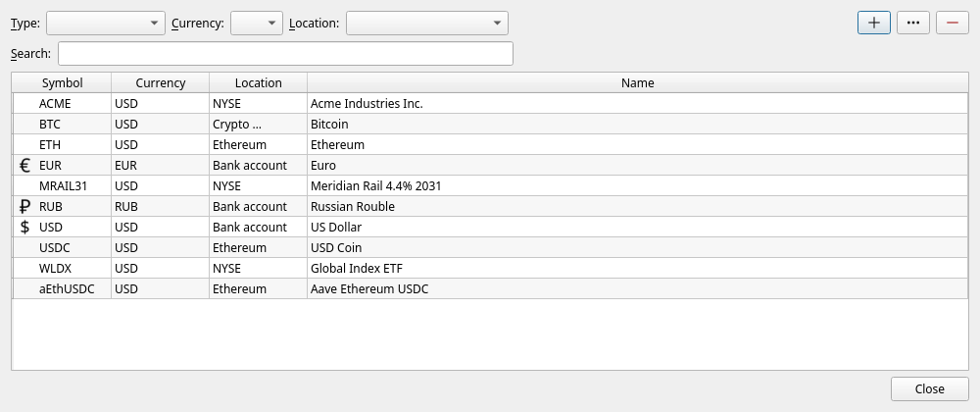Click the Acme Industries Inc. name cell
980x412 pixels.
[x=638, y=104]
